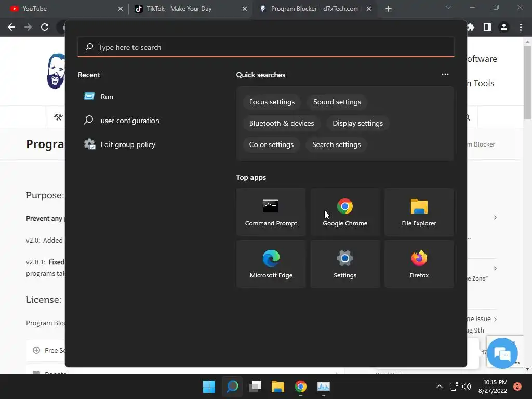Screen dimensions: 532x399
Task: Close the TikTok tab
Action: tap(245, 9)
